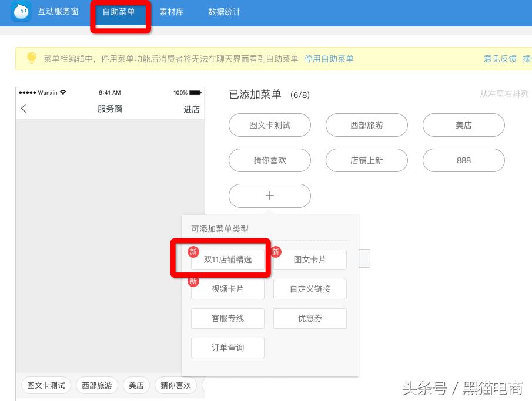Click the battery icon in phone status bar

tap(195, 93)
